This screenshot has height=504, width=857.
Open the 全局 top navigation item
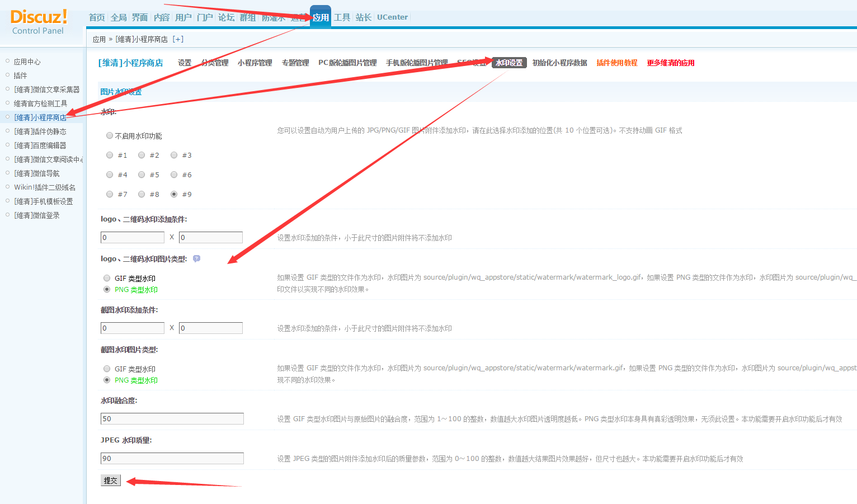(119, 17)
